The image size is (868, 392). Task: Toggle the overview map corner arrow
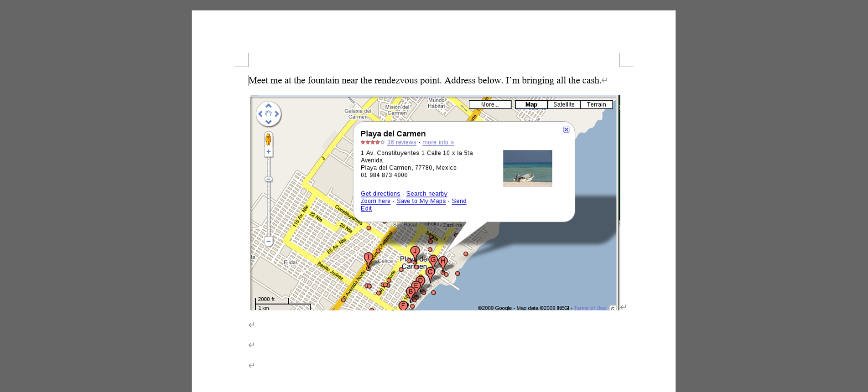point(613,309)
